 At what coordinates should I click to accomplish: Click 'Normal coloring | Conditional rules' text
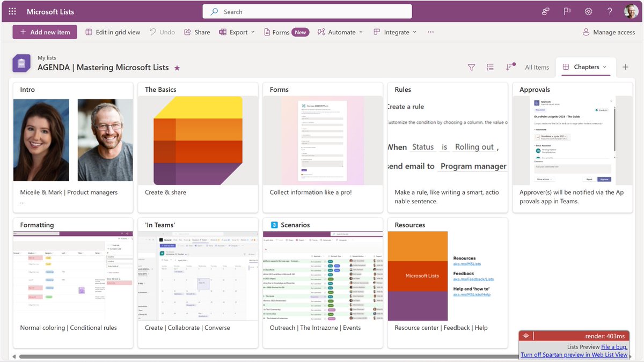68,328
